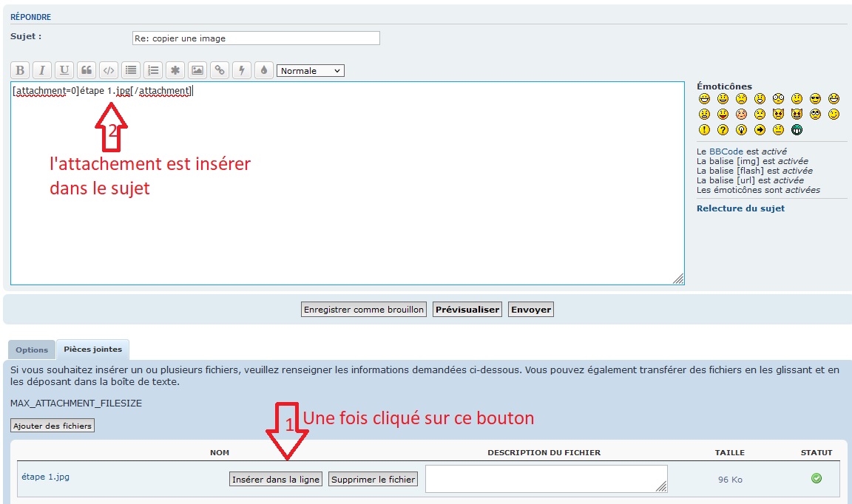Insert a code block tag
Image resolution: width=852 pixels, height=504 pixels.
tap(109, 70)
